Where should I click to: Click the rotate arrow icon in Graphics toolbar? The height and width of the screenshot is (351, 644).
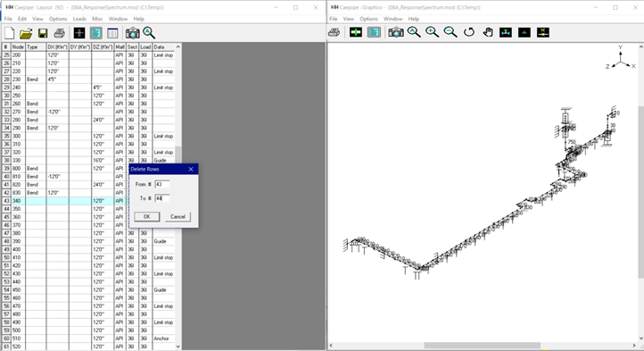point(469,32)
